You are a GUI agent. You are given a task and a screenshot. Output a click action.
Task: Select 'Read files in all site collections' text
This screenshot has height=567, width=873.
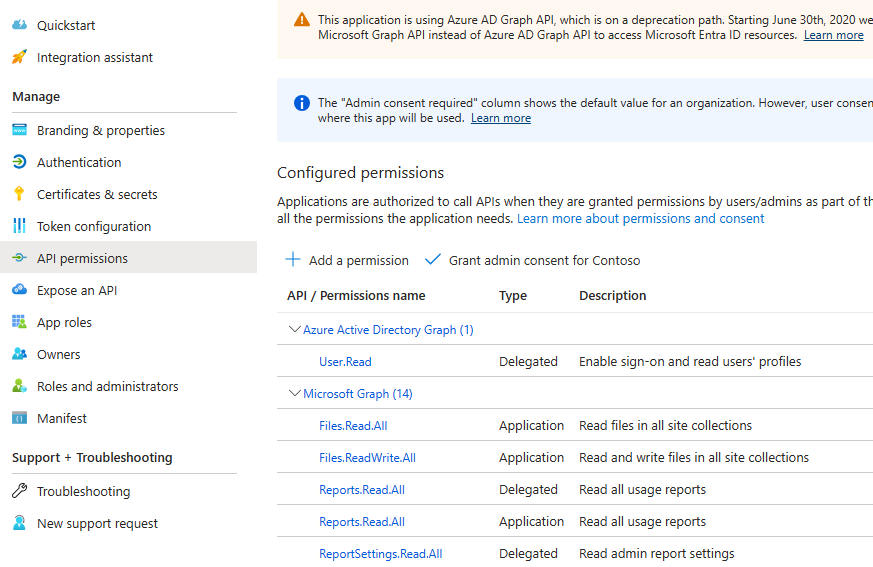click(665, 426)
